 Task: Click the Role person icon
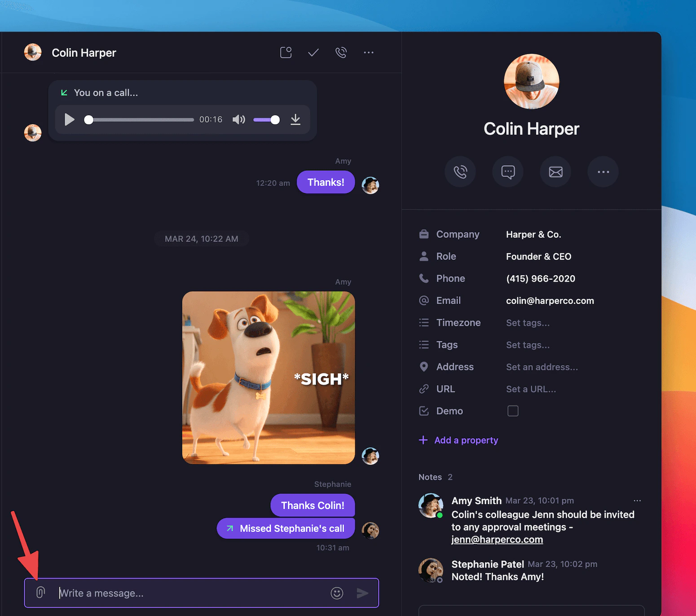pyautogui.click(x=424, y=256)
